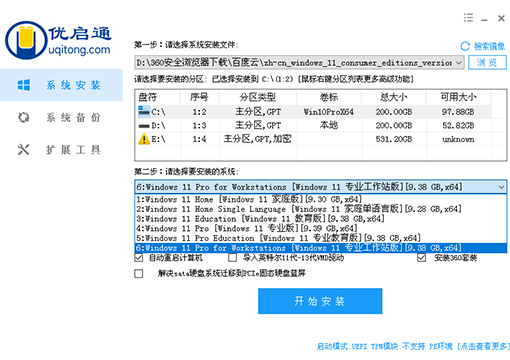Toggle the 自动重启计算机 checkbox
This screenshot has height=360, width=510.
(x=139, y=257)
